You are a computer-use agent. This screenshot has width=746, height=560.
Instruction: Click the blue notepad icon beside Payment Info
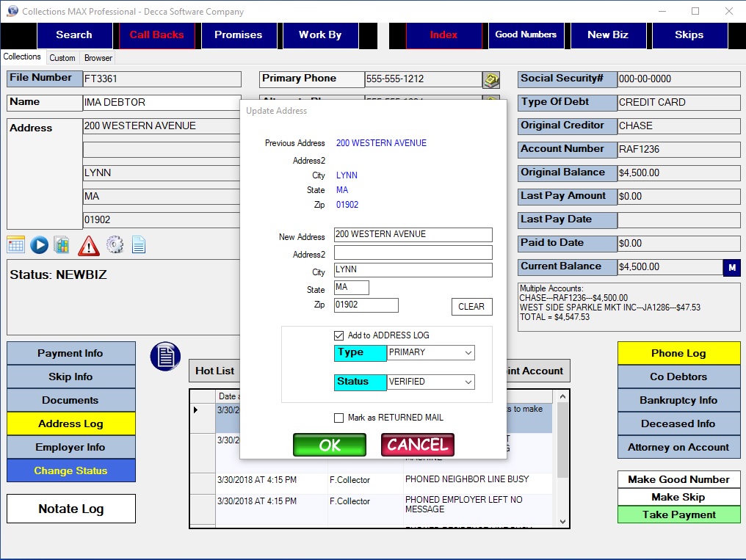pos(164,357)
